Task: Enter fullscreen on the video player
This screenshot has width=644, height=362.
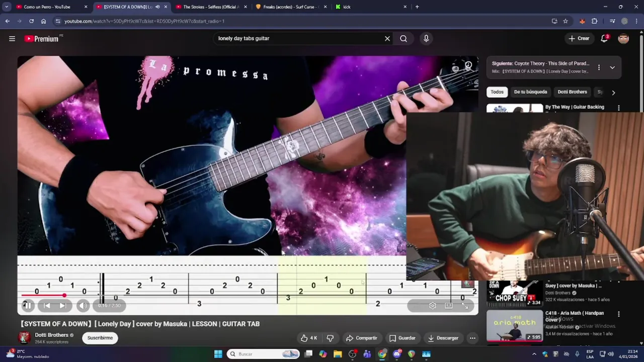Action: (x=465, y=305)
